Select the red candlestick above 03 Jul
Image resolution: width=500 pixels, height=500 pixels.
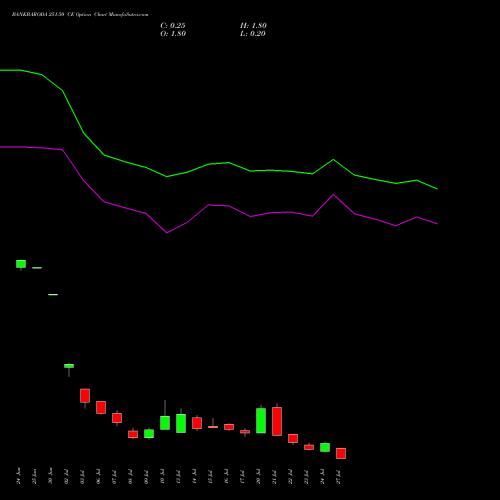tap(85, 396)
